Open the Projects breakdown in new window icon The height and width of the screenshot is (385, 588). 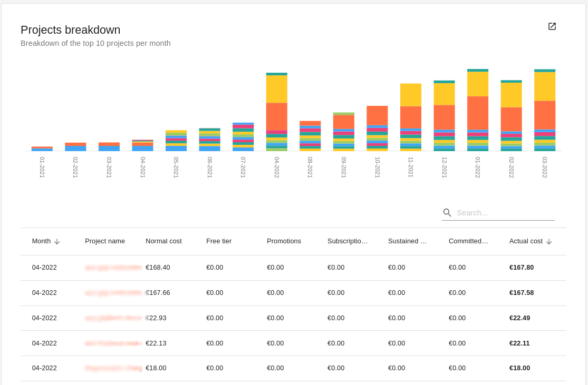pos(552,26)
